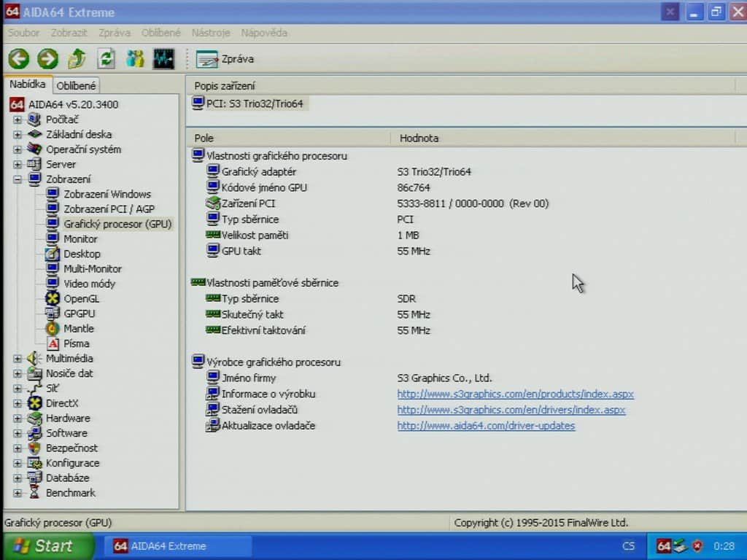747x560 pixels.
Task: Expand the Počítač tree node
Action: 18,120
